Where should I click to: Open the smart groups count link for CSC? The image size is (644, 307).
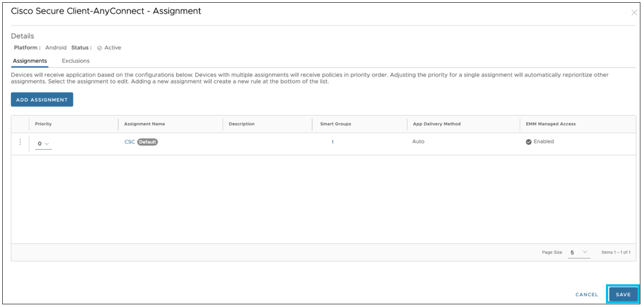click(332, 142)
